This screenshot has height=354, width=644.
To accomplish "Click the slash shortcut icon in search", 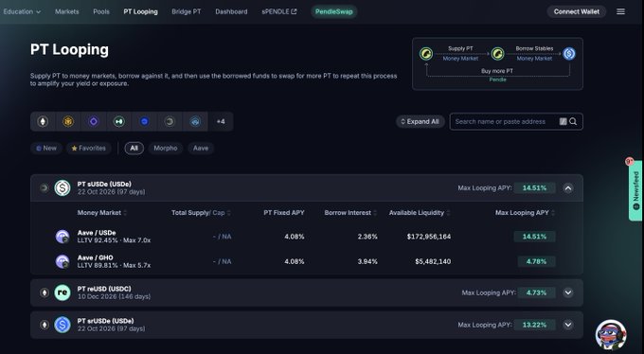I will (x=563, y=121).
